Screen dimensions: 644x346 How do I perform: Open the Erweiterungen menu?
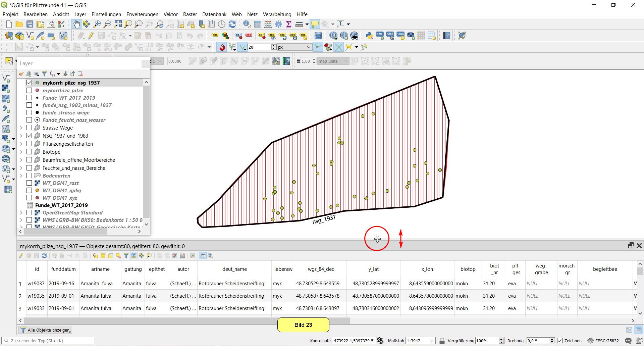pyautogui.click(x=142, y=14)
